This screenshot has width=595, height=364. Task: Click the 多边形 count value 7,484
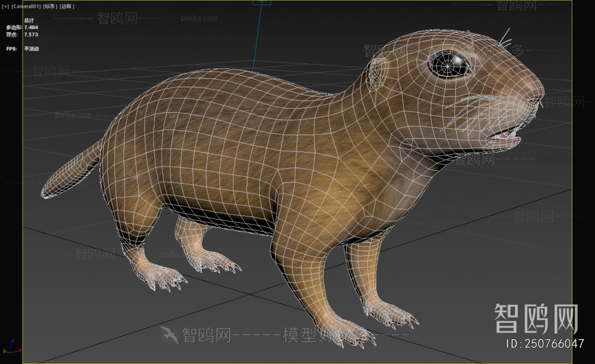(31, 27)
